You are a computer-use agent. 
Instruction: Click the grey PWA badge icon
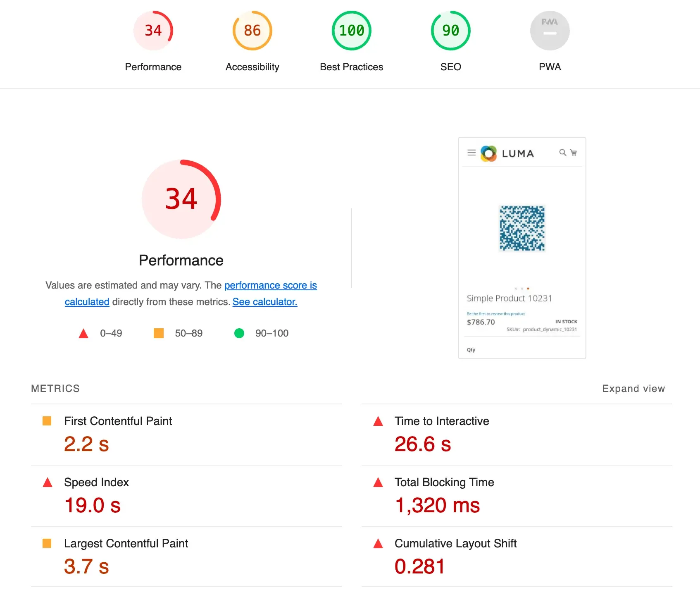pos(550,31)
